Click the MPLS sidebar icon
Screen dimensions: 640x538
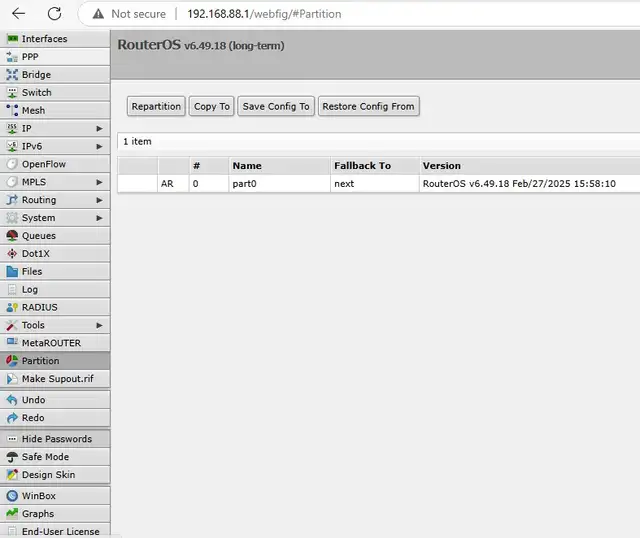pos(12,182)
